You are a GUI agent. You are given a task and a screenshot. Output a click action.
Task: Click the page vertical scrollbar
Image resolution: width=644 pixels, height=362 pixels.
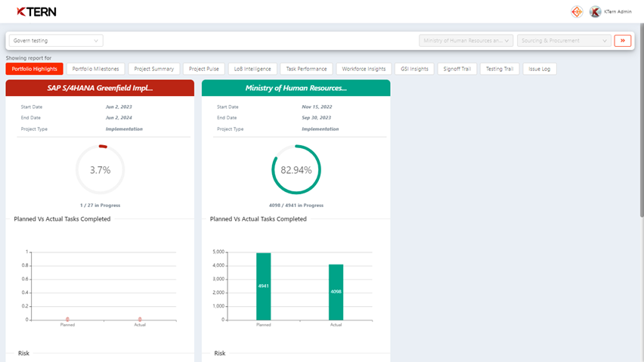[x=642, y=120]
